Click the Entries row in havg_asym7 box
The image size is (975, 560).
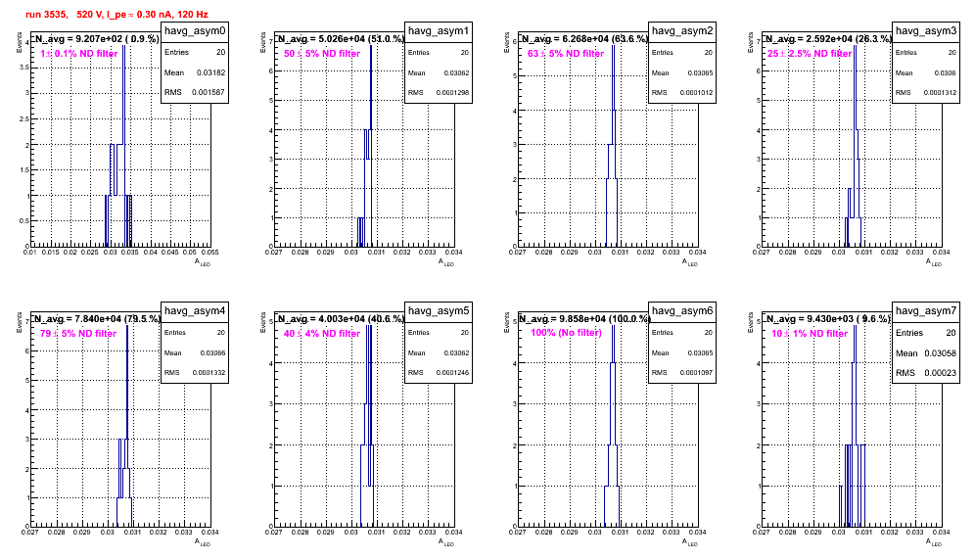(926, 333)
